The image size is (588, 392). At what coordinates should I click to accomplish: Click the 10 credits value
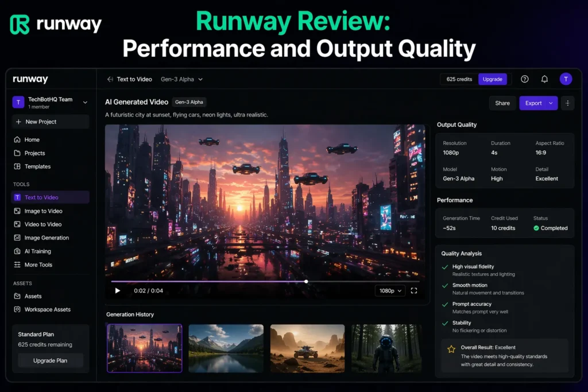(503, 228)
